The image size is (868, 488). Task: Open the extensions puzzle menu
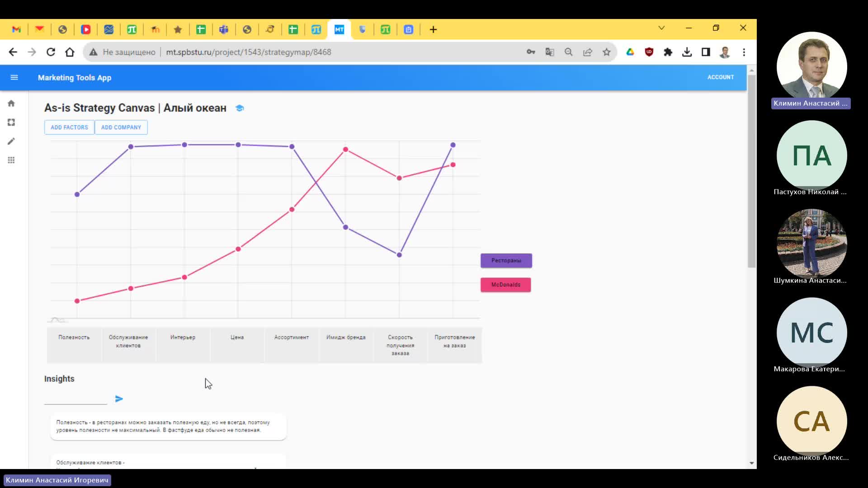[x=668, y=52]
